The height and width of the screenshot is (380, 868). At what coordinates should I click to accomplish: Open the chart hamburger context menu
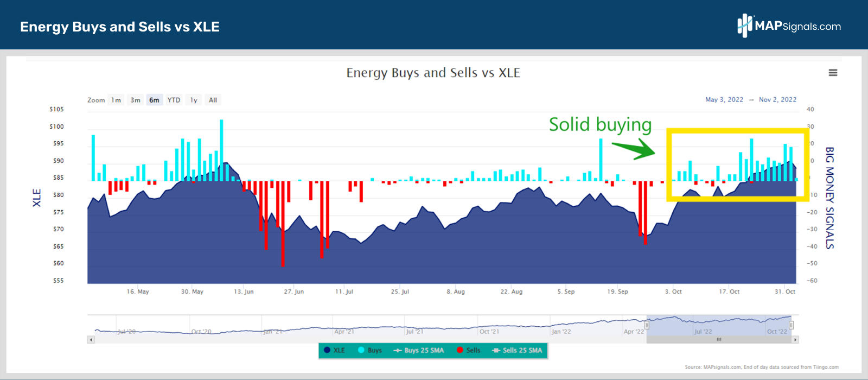pos(833,73)
